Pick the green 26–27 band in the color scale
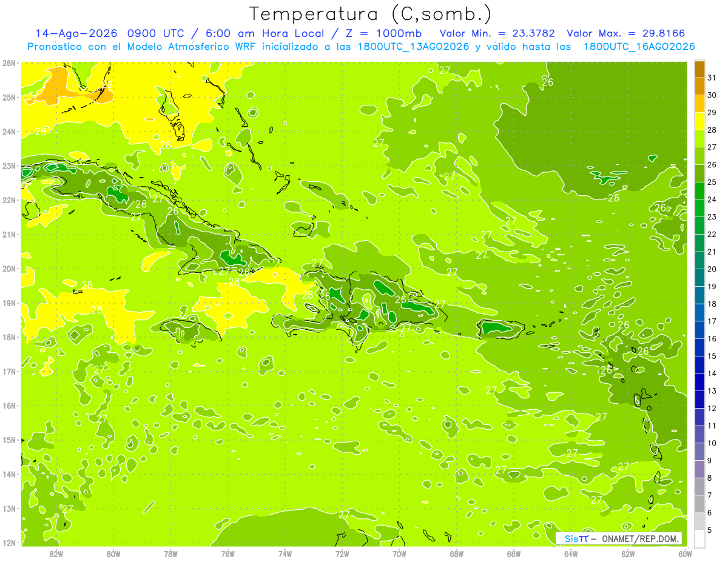 [699, 156]
